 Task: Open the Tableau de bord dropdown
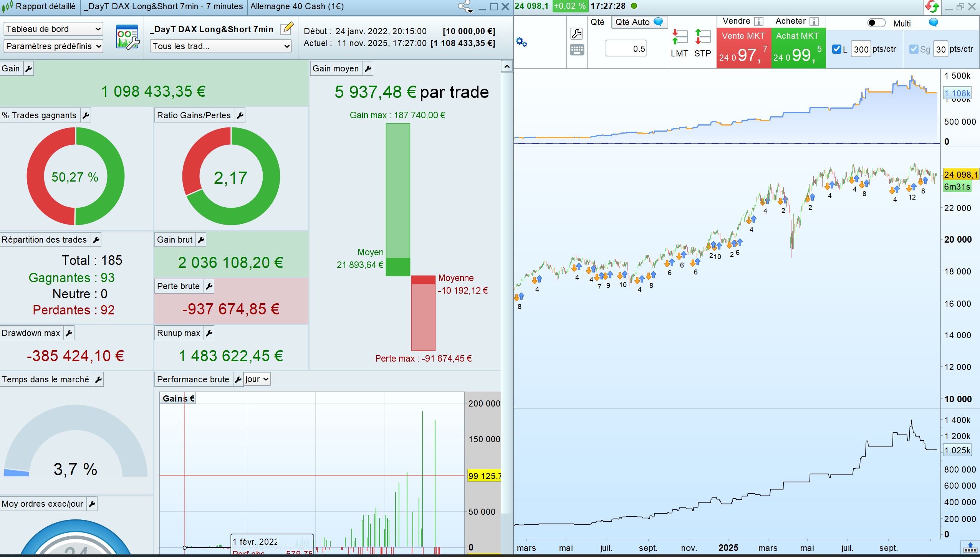click(x=53, y=29)
